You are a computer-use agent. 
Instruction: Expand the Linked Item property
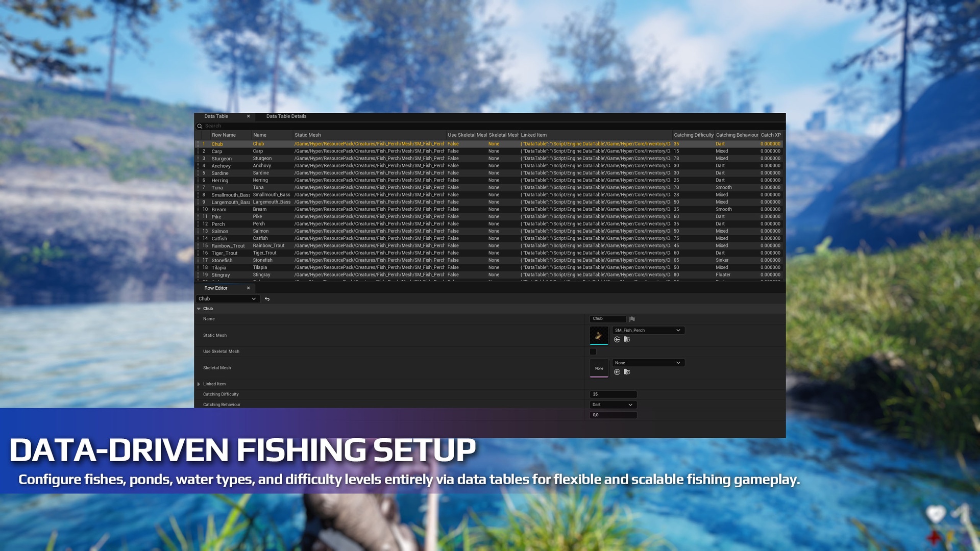(199, 384)
